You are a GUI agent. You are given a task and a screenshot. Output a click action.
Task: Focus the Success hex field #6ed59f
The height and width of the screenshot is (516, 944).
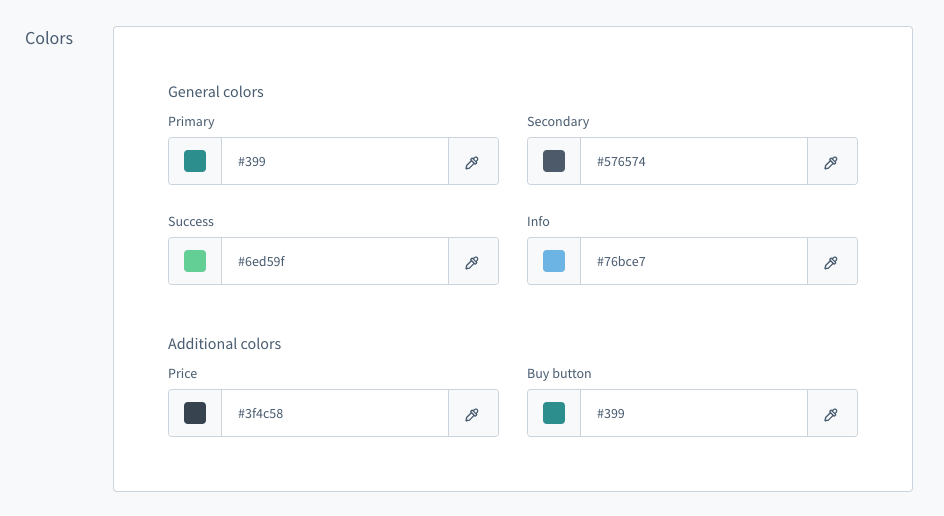[334, 261]
